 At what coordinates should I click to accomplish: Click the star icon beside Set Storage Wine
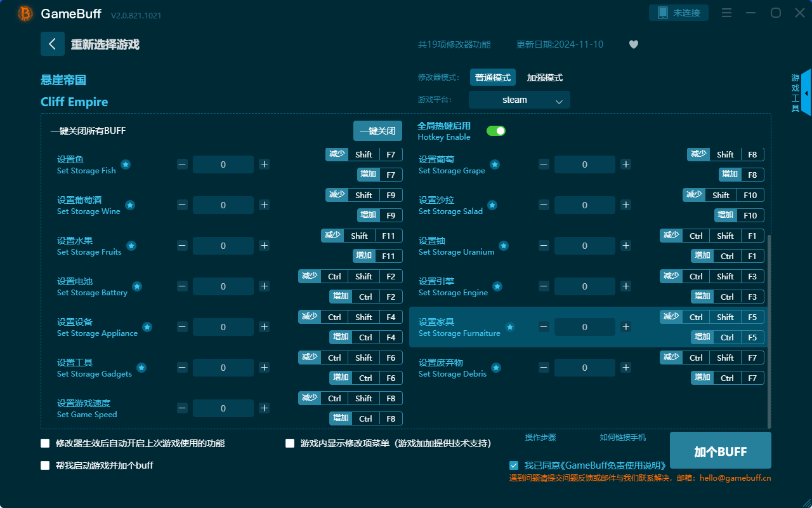pos(129,204)
